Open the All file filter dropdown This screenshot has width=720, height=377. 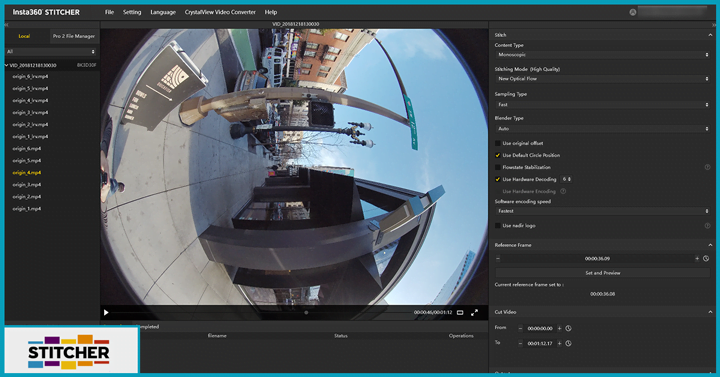pos(51,51)
